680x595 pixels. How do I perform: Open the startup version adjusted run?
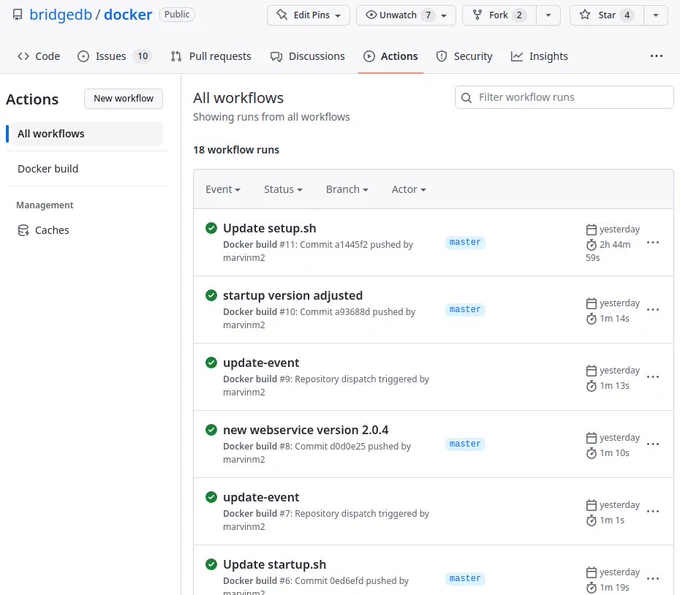click(x=293, y=295)
